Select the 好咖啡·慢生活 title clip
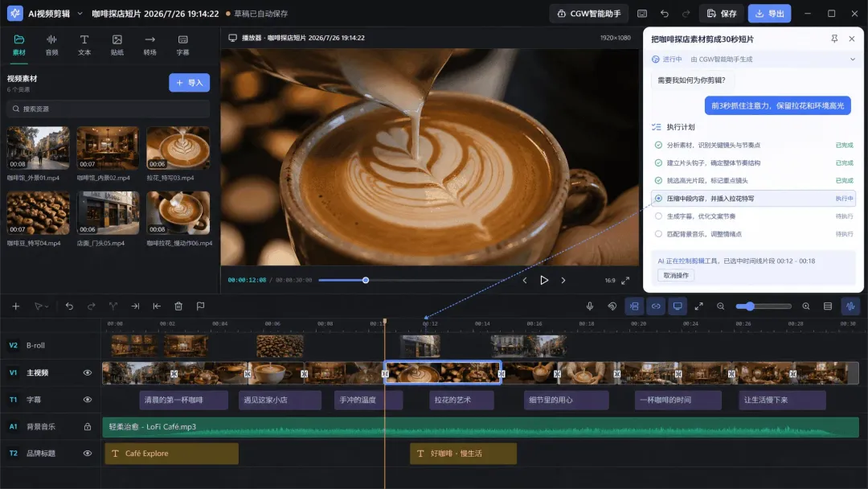The height and width of the screenshot is (489, 868). click(464, 454)
